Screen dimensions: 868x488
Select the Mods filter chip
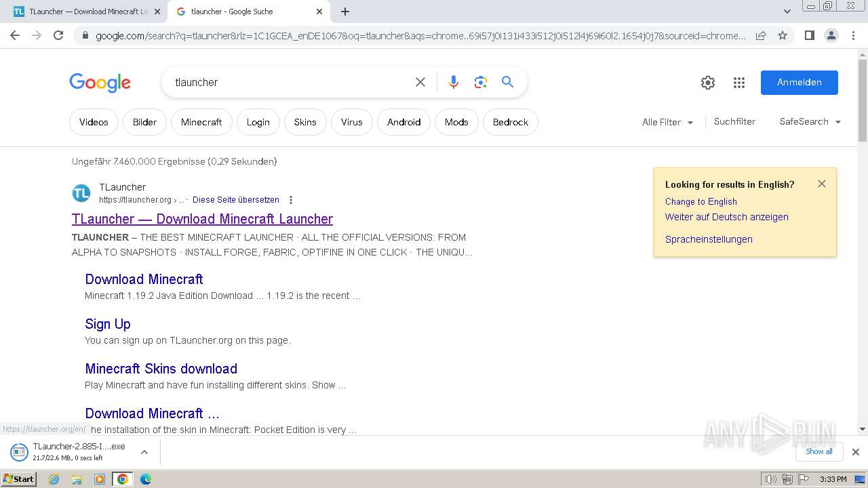pos(456,122)
